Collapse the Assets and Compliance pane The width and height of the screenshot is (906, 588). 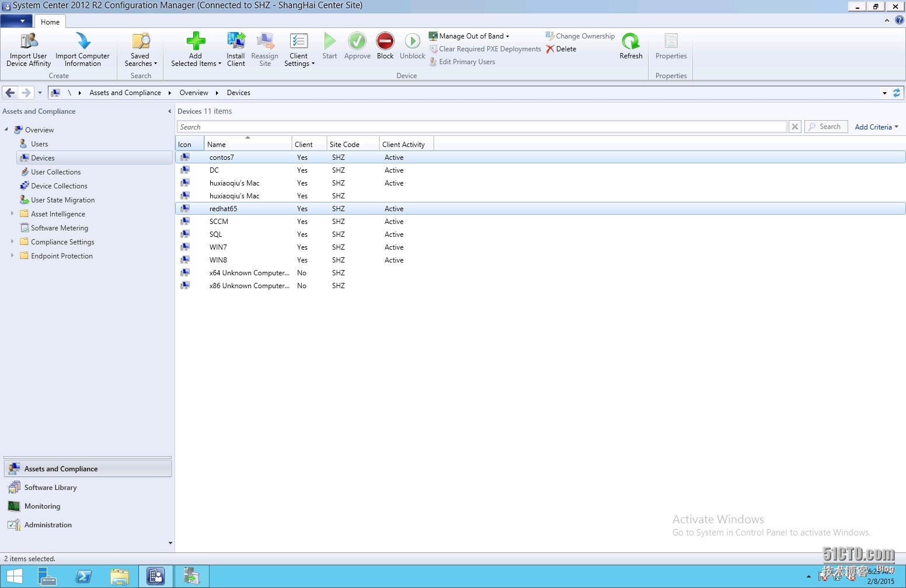(x=170, y=111)
